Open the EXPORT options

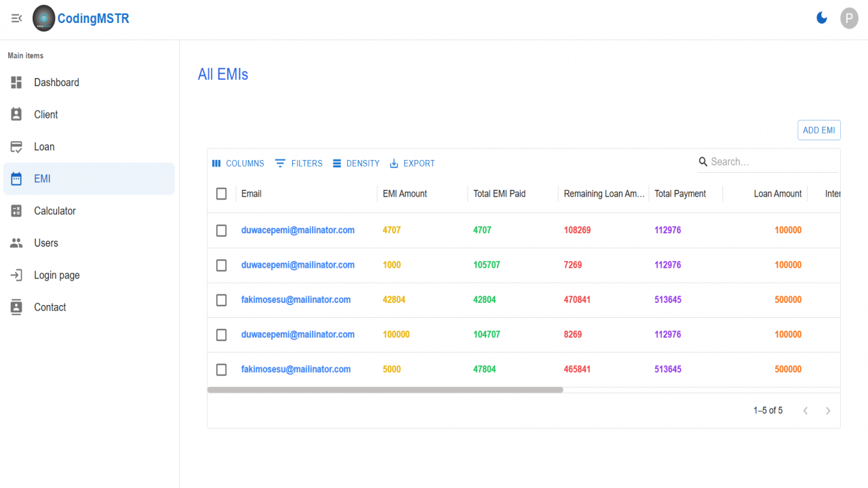[x=412, y=163]
